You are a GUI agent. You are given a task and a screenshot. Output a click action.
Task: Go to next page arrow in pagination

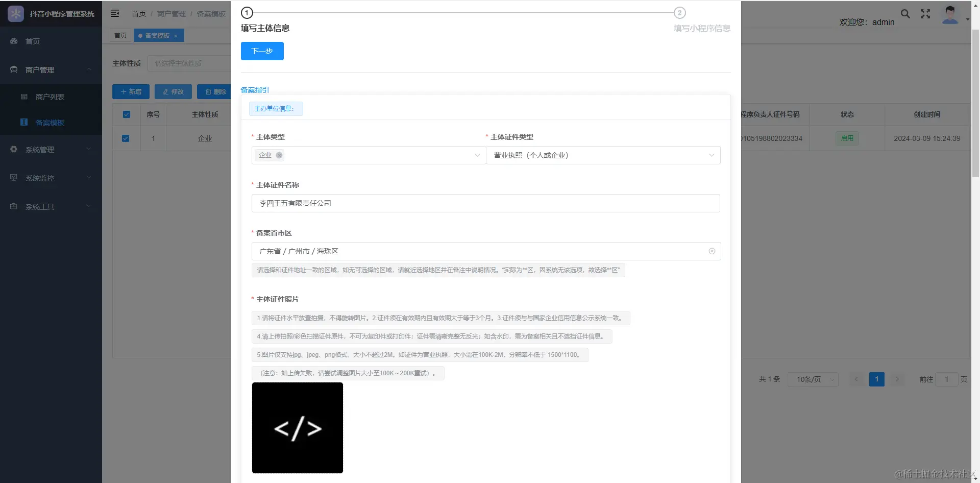pos(897,379)
